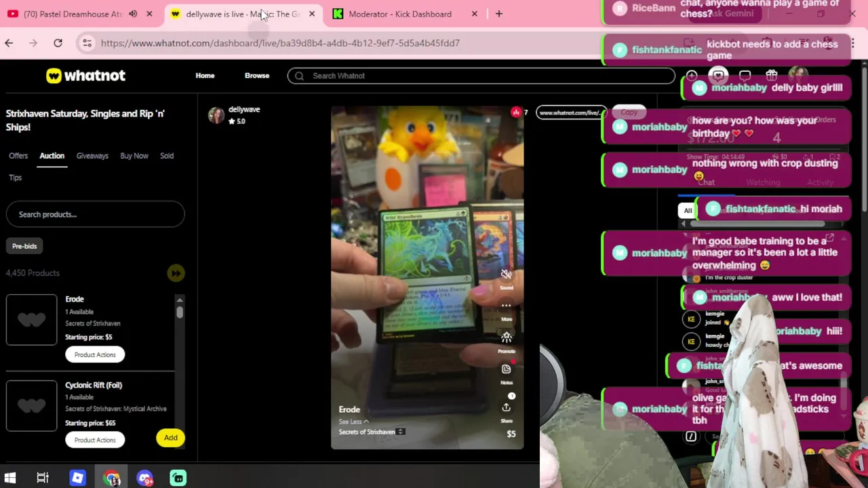Open Product Actions for Cyclonic Rift (Foil)
868x488 pixels.
coord(95,440)
